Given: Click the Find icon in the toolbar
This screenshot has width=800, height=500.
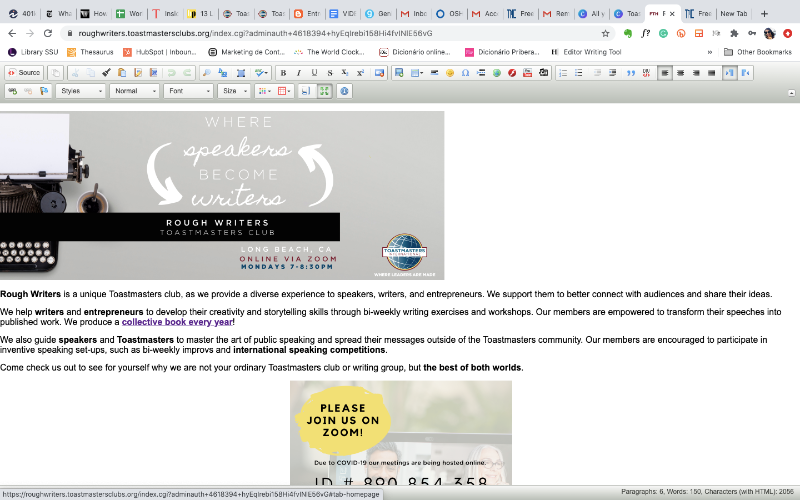Looking at the screenshot, I should (x=206, y=73).
